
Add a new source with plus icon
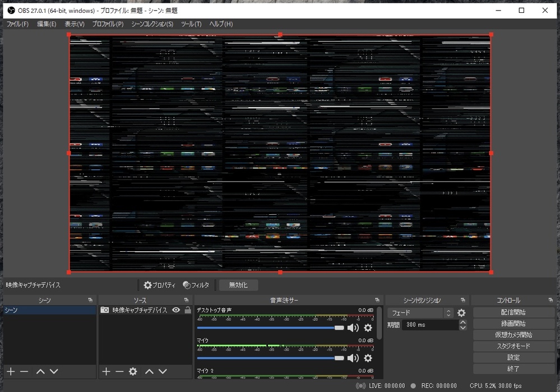pyautogui.click(x=106, y=372)
